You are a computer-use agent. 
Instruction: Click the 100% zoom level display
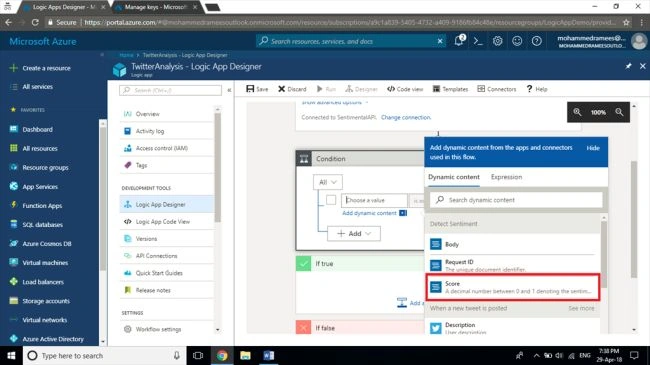click(598, 112)
